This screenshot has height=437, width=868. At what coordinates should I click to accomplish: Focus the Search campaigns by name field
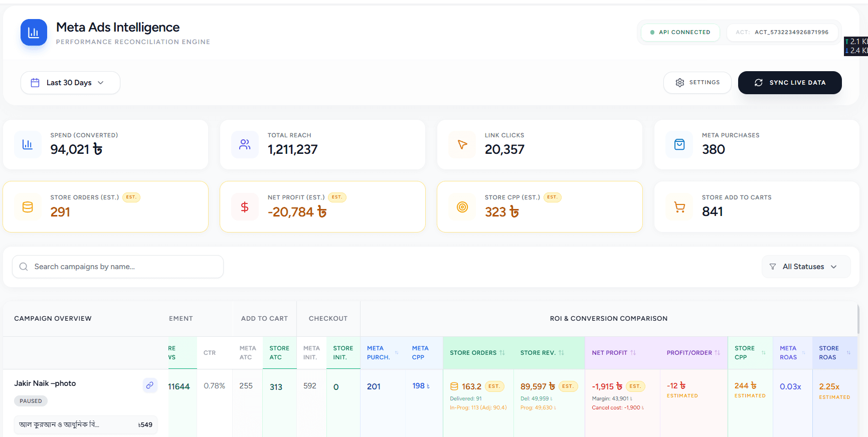[118, 267]
